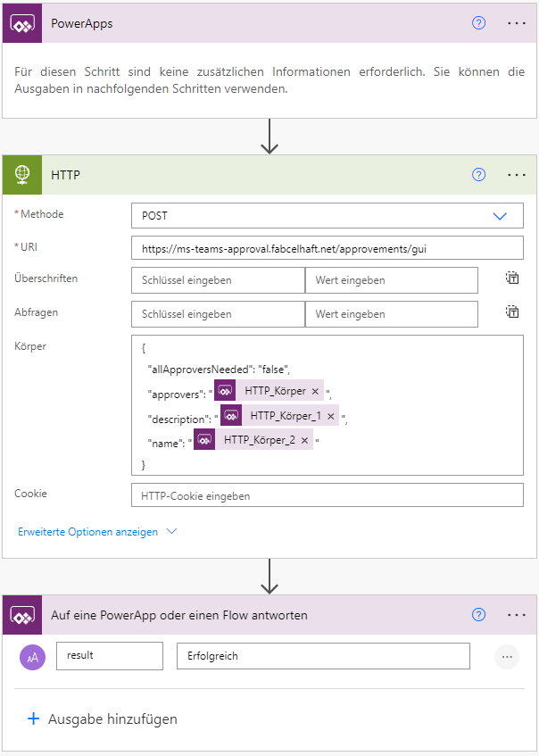The image size is (539, 756).
Task: Open help for the HTTP action
Action: pyautogui.click(x=478, y=175)
